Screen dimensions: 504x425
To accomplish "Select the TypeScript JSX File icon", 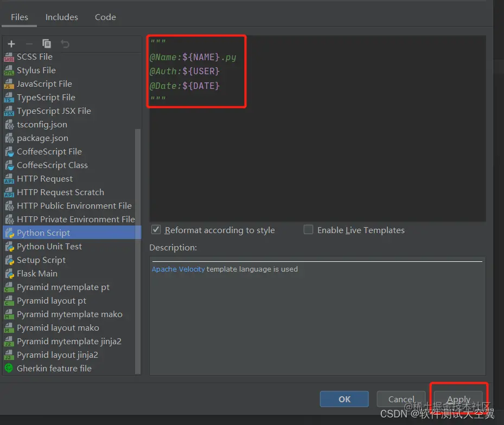I will 9,111.
